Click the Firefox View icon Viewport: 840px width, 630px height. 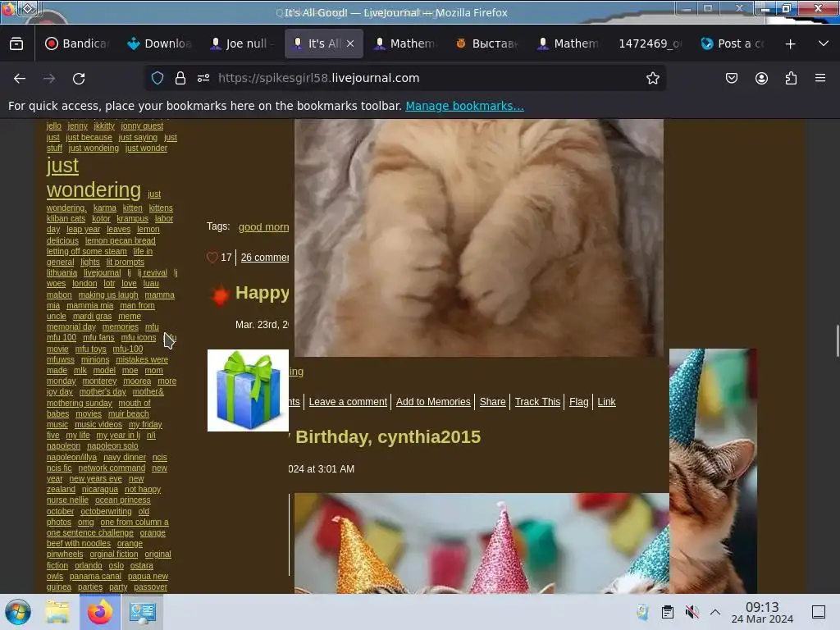16,44
